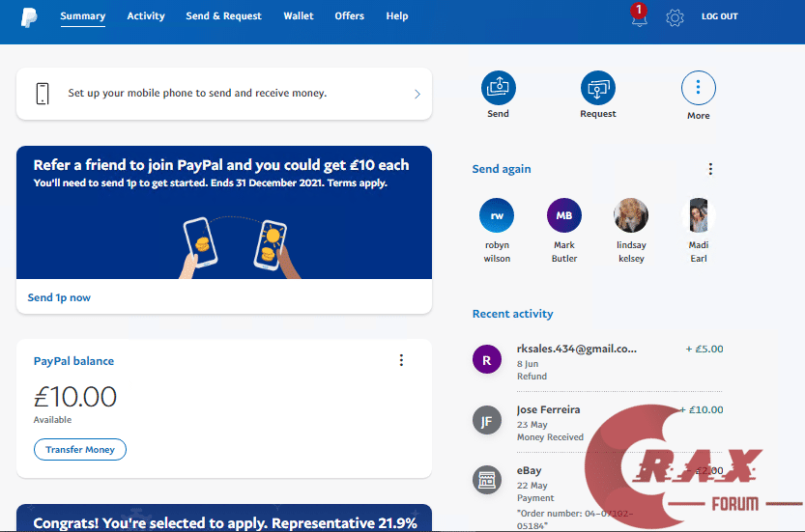Image resolution: width=805 pixels, height=532 pixels.
Task: Click the Send money icon
Action: pyautogui.click(x=498, y=88)
